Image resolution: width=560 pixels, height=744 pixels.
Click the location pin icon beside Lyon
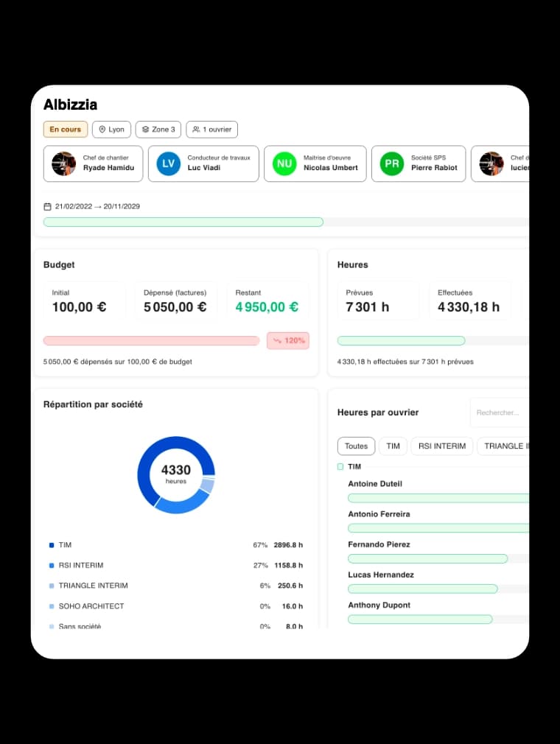[x=102, y=129]
